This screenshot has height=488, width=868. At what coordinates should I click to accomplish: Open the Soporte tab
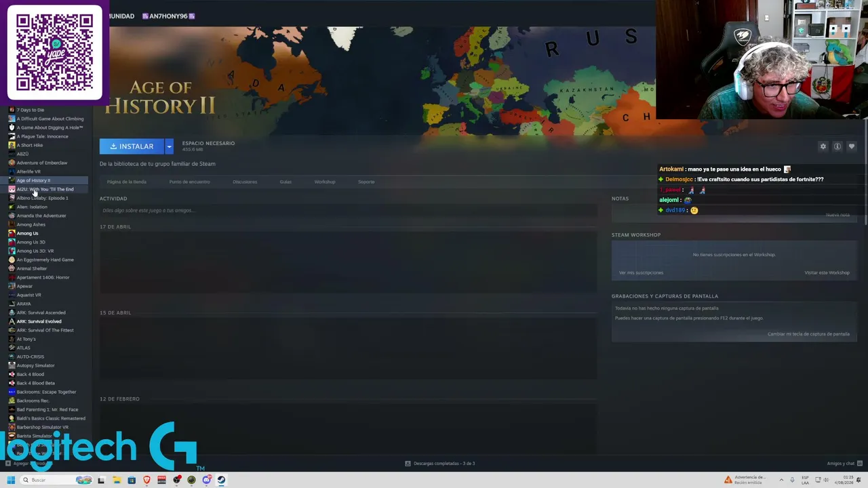pyautogui.click(x=366, y=182)
